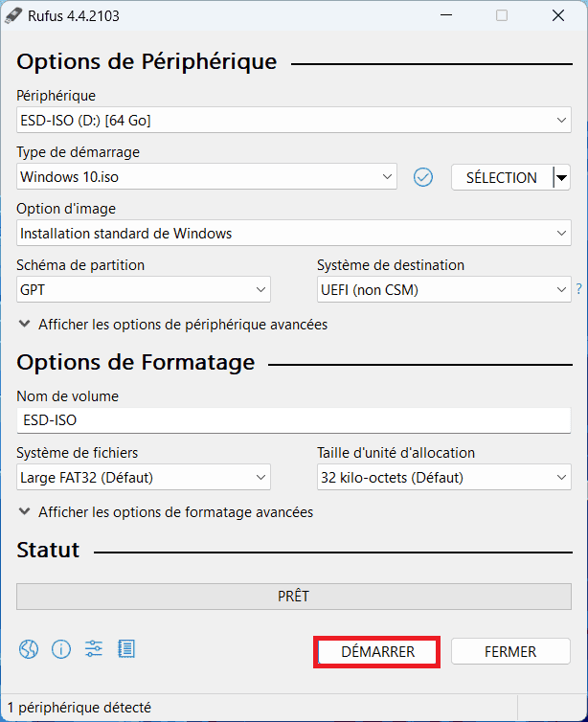Expand advanced formatting options

point(166,512)
